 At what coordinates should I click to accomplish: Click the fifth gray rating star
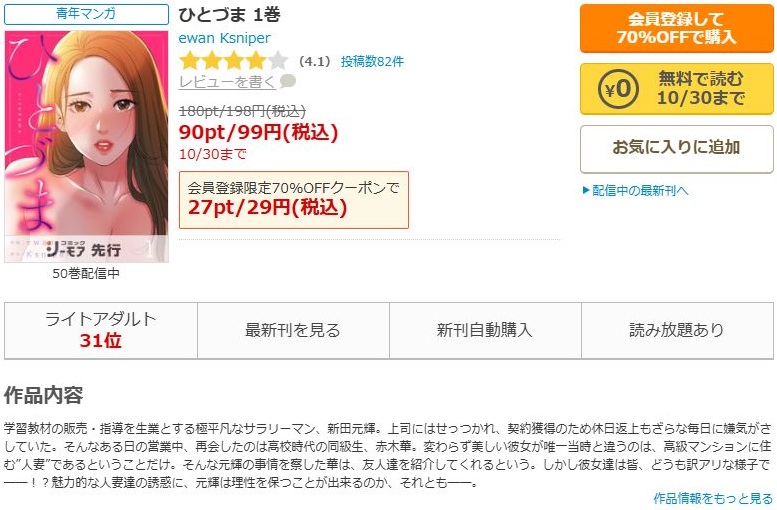(278, 61)
